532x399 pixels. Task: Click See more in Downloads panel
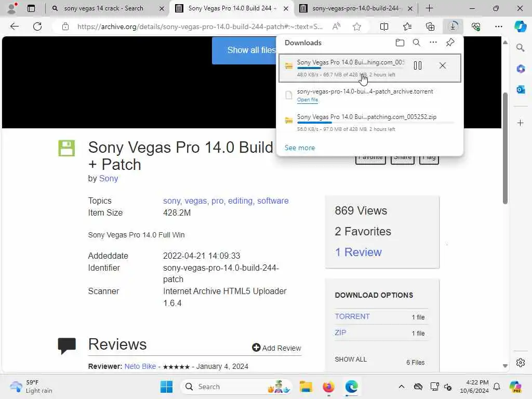(300, 148)
